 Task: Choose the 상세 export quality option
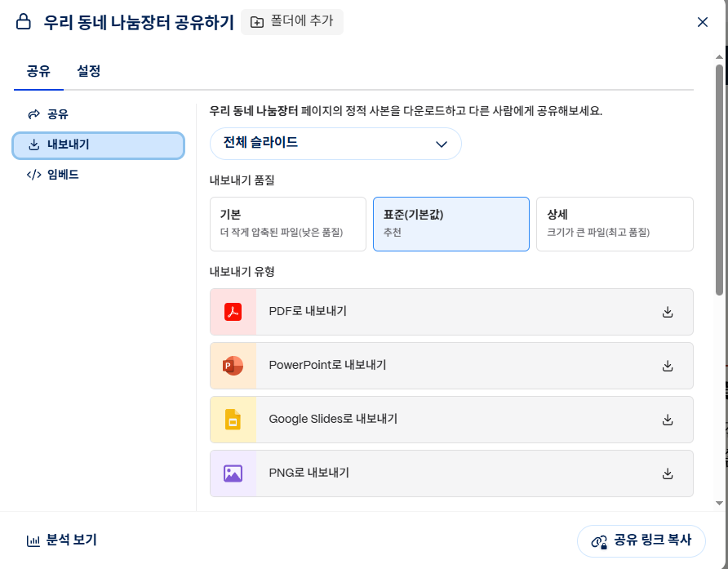click(x=615, y=224)
